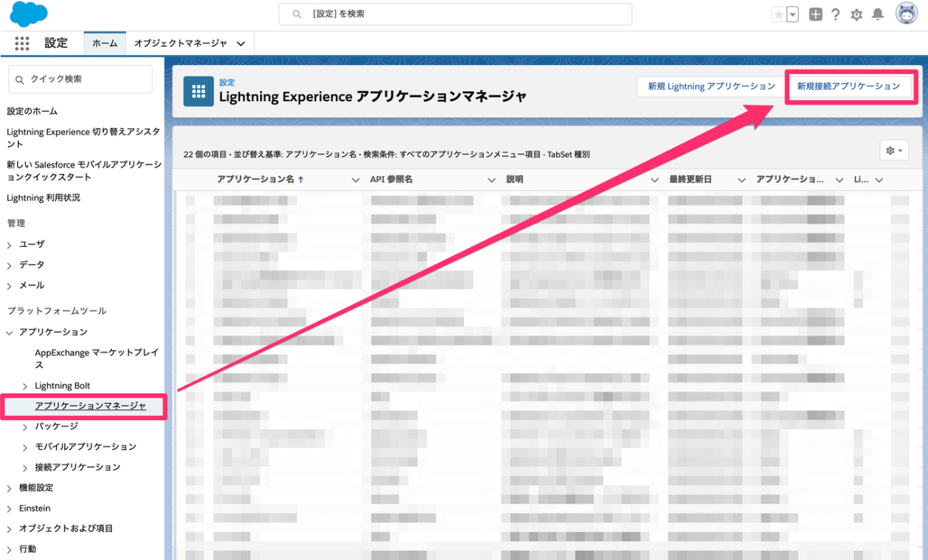Open the list view settings gear

894,151
